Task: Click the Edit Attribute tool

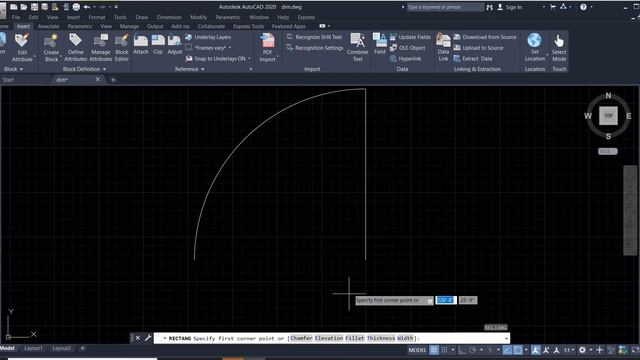Action: click(22, 47)
